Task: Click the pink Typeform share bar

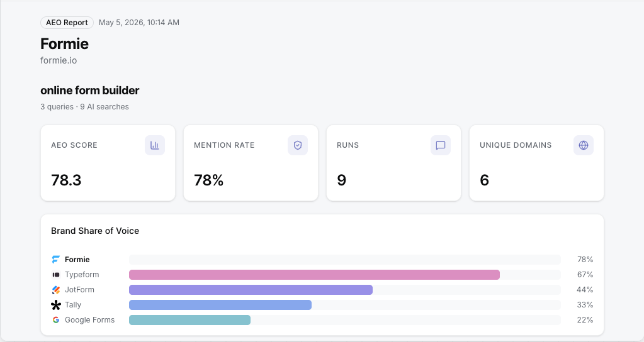Action: coord(314,275)
